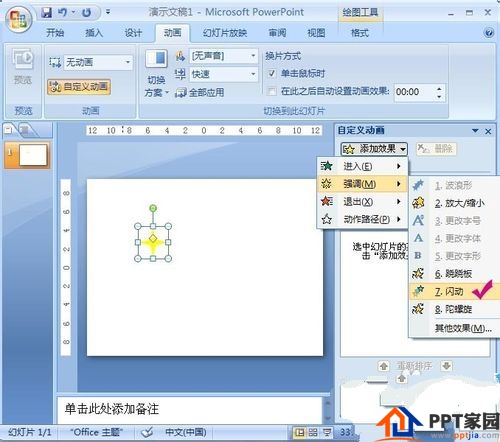Switch to the outline pane tab

pos(25,130)
